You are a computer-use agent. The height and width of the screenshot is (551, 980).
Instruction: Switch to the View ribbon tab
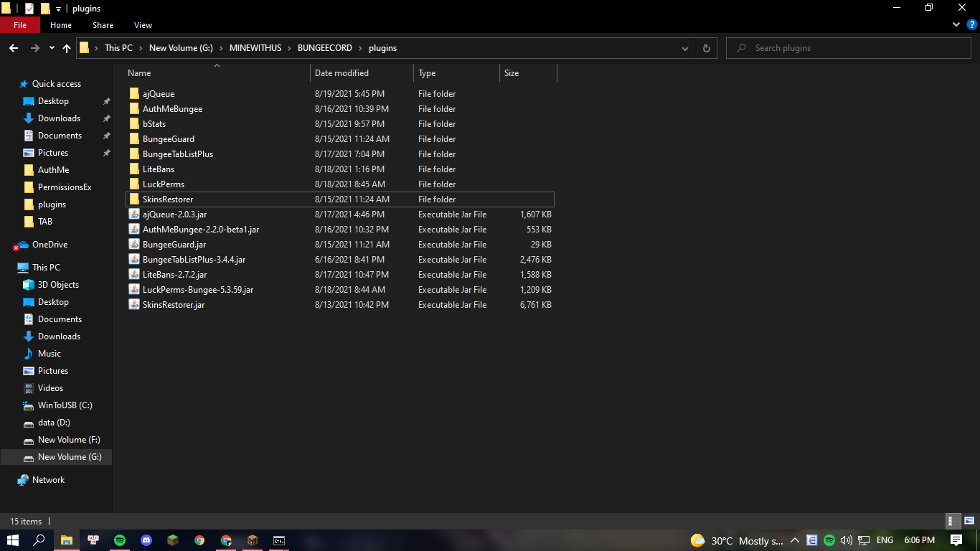pos(143,25)
